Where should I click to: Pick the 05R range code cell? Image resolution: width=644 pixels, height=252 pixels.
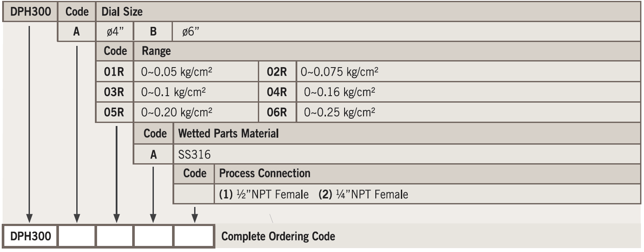click(114, 112)
